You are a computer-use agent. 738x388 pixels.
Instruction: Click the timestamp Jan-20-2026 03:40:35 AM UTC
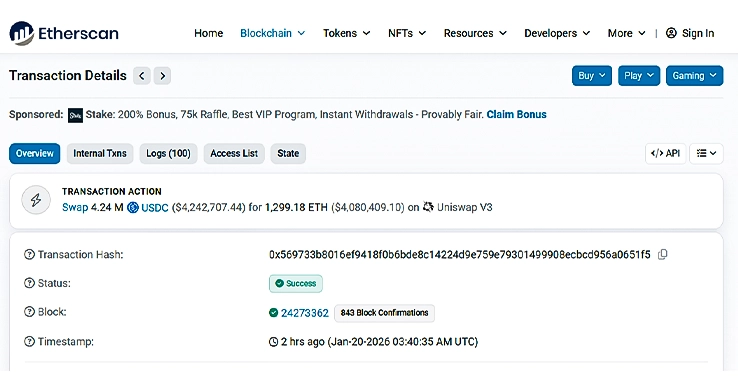403,342
